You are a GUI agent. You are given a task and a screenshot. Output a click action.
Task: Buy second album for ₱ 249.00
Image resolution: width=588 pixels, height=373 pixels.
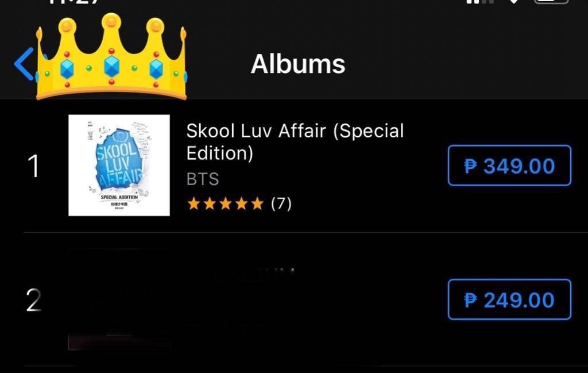click(509, 299)
